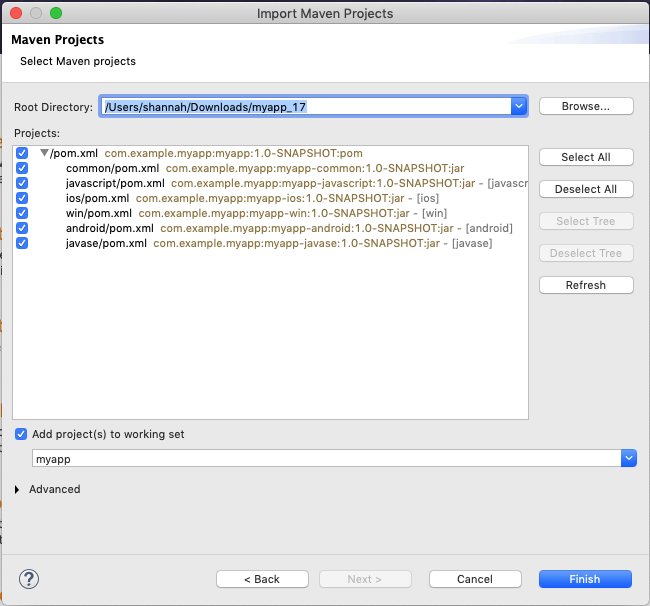This screenshot has height=606, width=650.
Task: Click the disabled Select Tree button
Action: (586, 221)
